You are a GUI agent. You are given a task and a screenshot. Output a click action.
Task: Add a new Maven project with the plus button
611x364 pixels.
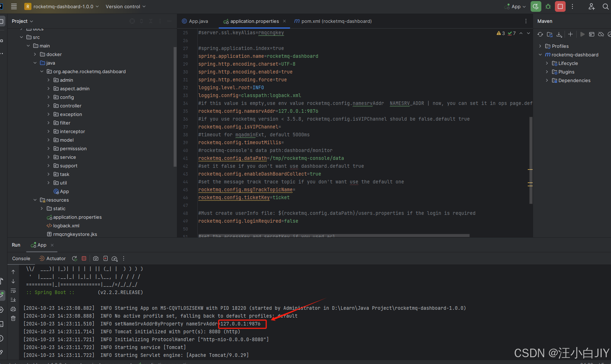[x=570, y=34]
